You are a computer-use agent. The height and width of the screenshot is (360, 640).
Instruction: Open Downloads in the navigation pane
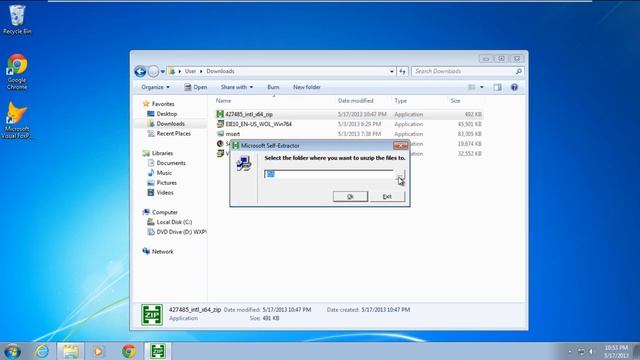(x=166, y=124)
